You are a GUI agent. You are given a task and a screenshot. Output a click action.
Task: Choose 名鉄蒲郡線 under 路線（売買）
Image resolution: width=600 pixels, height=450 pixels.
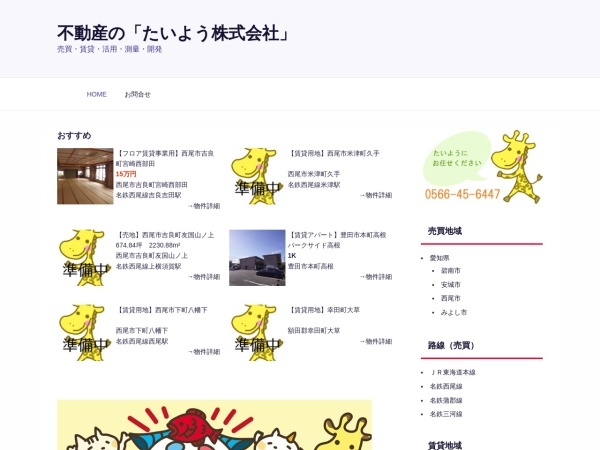point(446,400)
